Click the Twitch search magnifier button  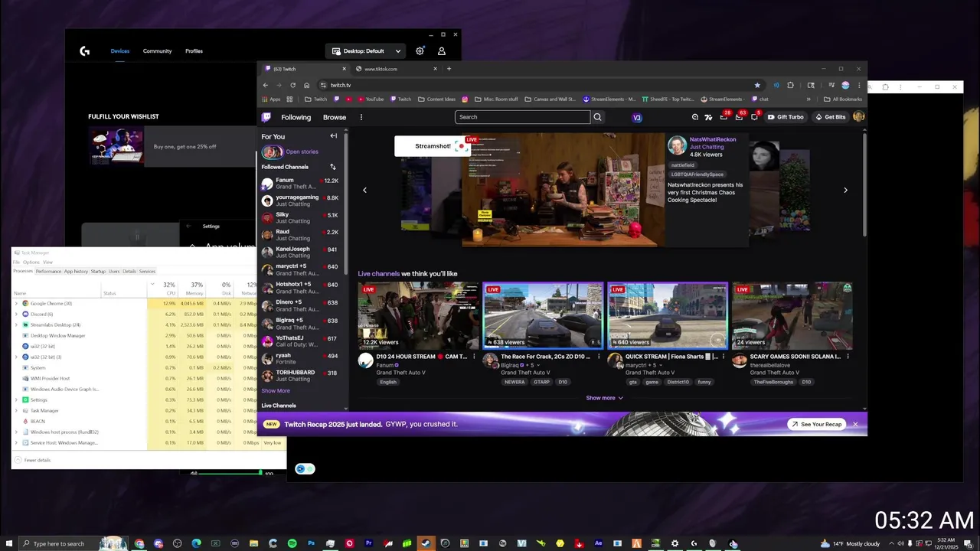pos(598,117)
